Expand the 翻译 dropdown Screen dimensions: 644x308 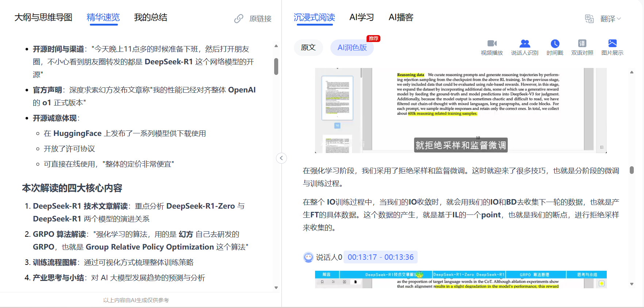(611, 19)
